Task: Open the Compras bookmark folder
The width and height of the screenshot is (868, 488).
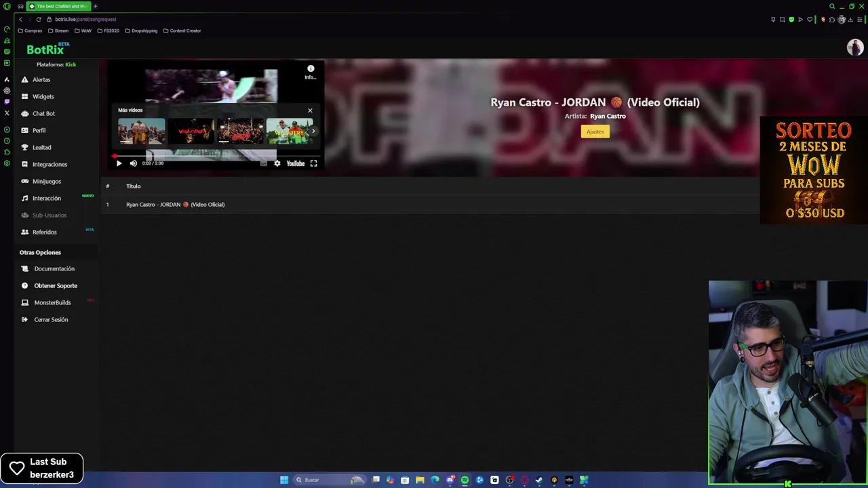Action: coord(30,30)
